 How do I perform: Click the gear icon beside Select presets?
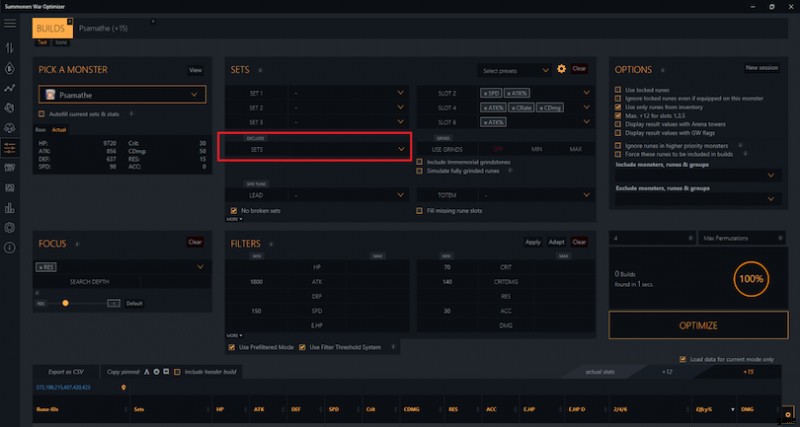click(x=562, y=69)
